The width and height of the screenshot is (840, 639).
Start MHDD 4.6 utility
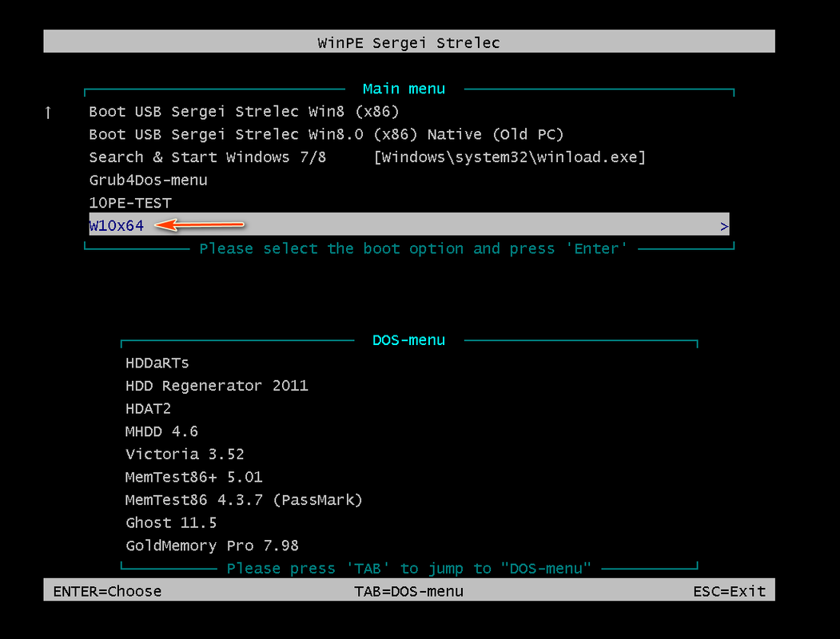pyautogui.click(x=161, y=431)
